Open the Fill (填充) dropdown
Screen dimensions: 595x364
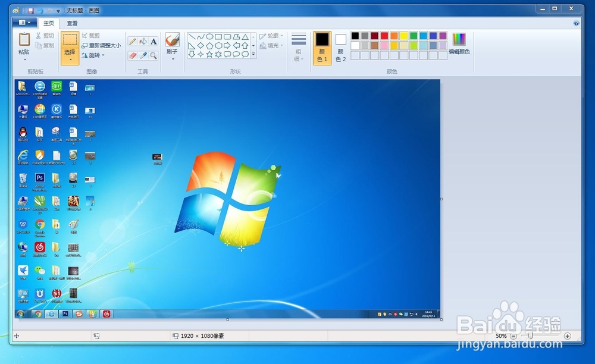pos(271,45)
